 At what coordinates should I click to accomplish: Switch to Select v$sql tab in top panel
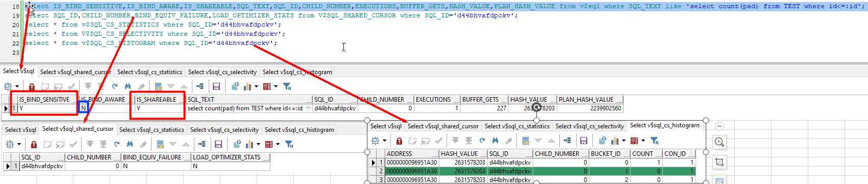coord(18,72)
